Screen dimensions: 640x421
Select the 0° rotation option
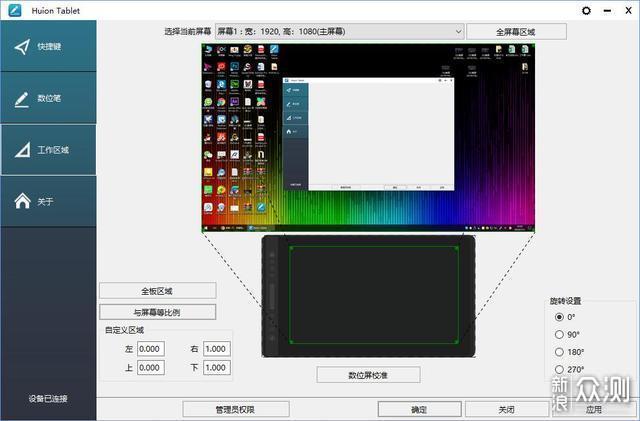tap(559, 317)
